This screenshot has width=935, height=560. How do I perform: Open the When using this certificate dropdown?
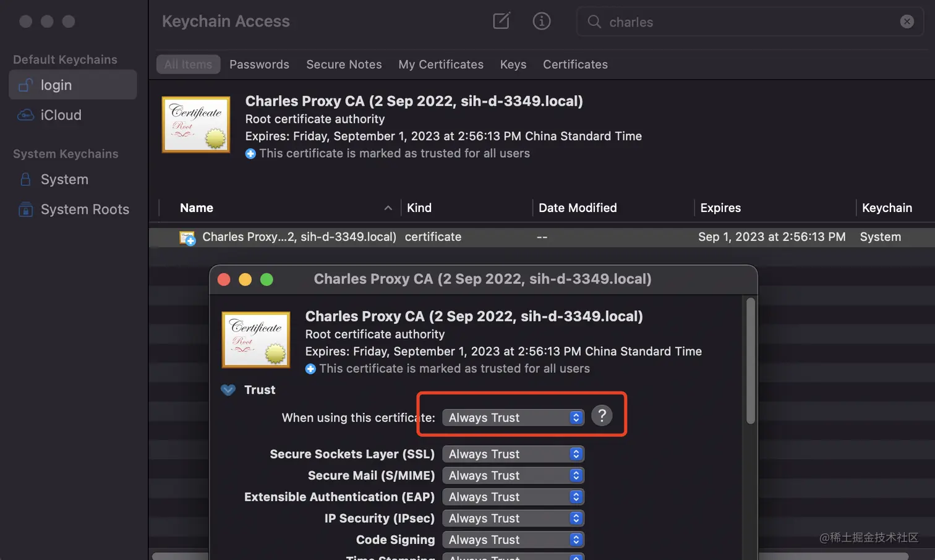(x=513, y=418)
